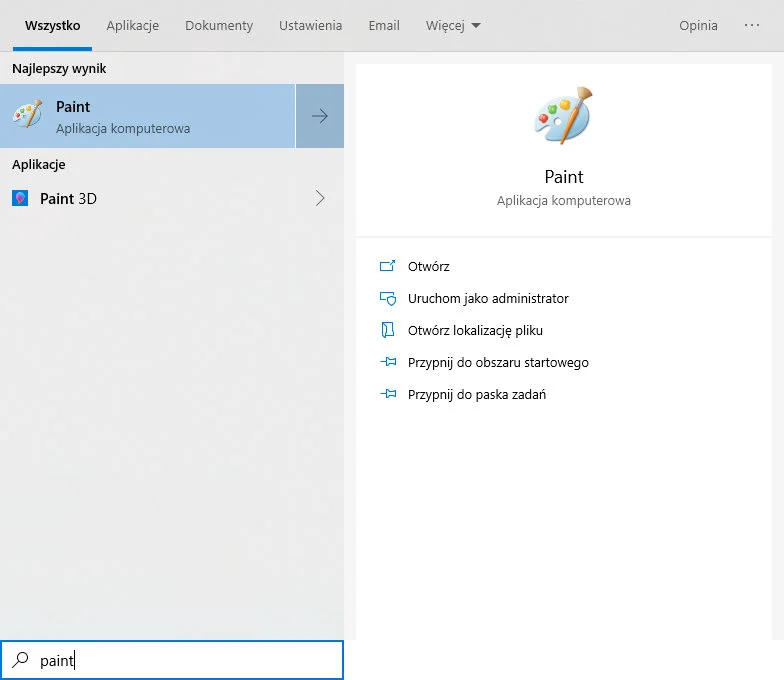Click the pin icon for obszaru startowego
This screenshot has width=784, height=680.
(x=388, y=363)
